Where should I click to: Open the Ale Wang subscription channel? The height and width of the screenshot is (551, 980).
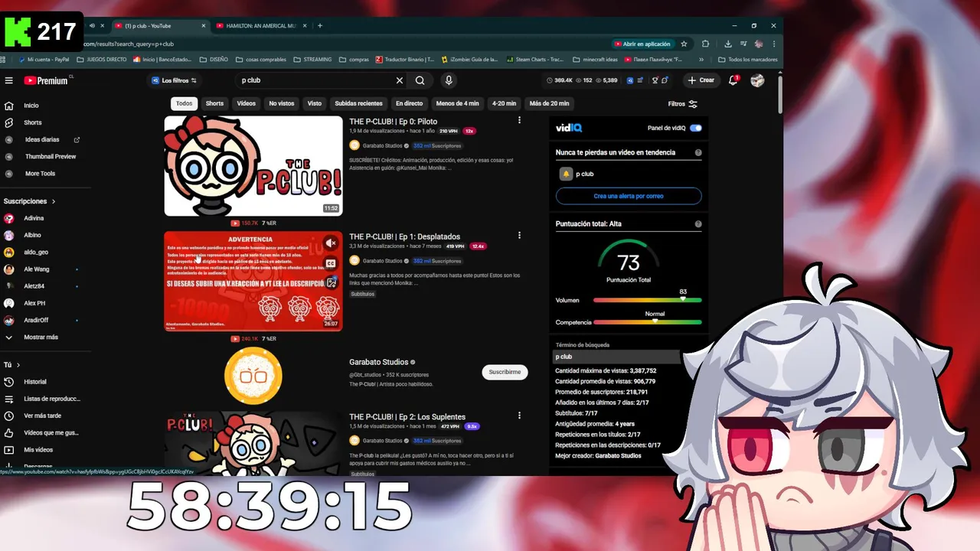pos(36,269)
